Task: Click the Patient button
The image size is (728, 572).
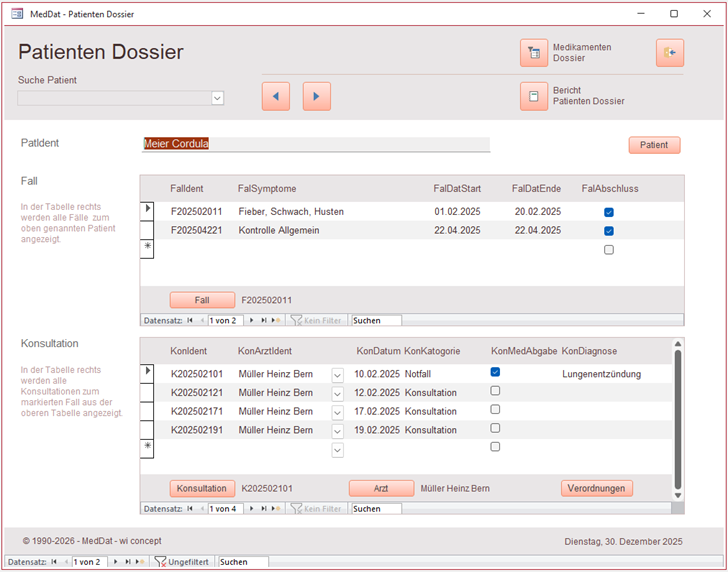Action: (x=654, y=145)
